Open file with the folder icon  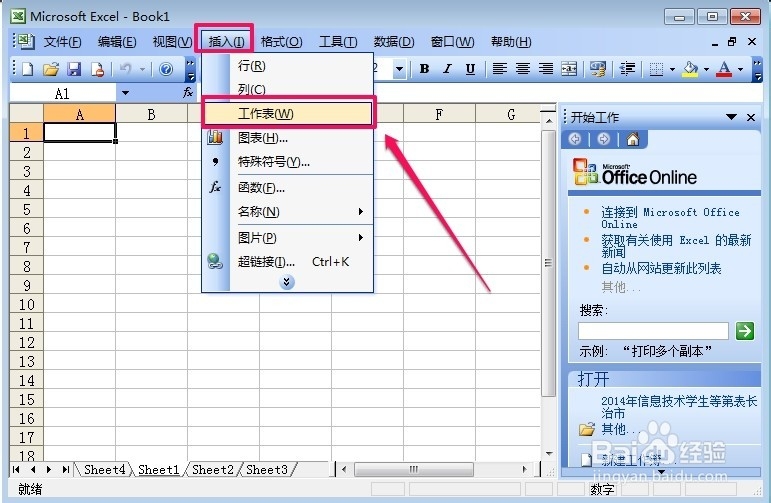(x=51, y=69)
